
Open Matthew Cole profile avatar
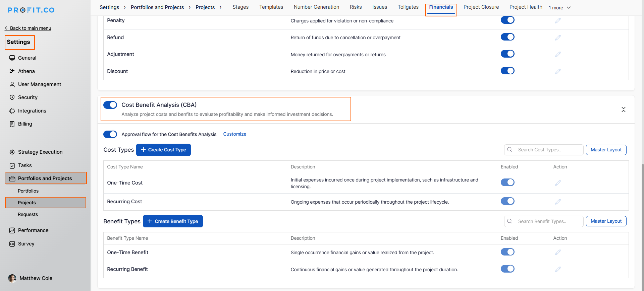(12, 278)
